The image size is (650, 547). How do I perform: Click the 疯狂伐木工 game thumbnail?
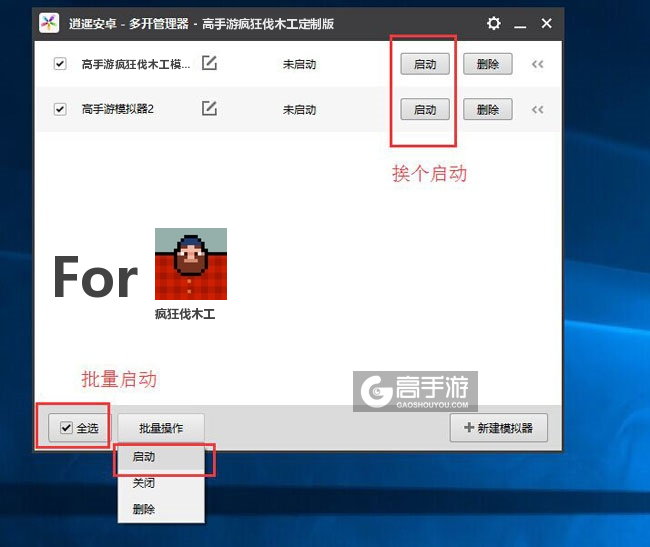(191, 264)
